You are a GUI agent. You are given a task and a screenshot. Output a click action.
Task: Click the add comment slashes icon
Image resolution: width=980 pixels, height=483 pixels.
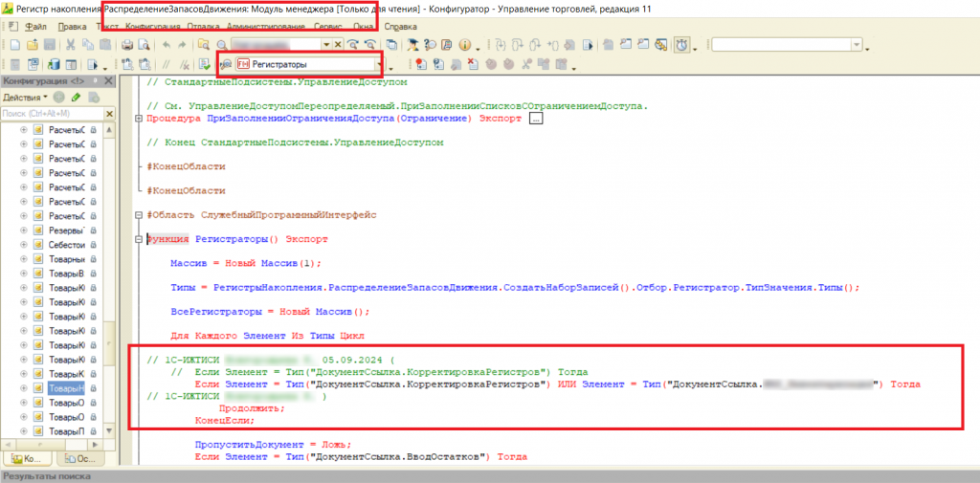point(167,64)
